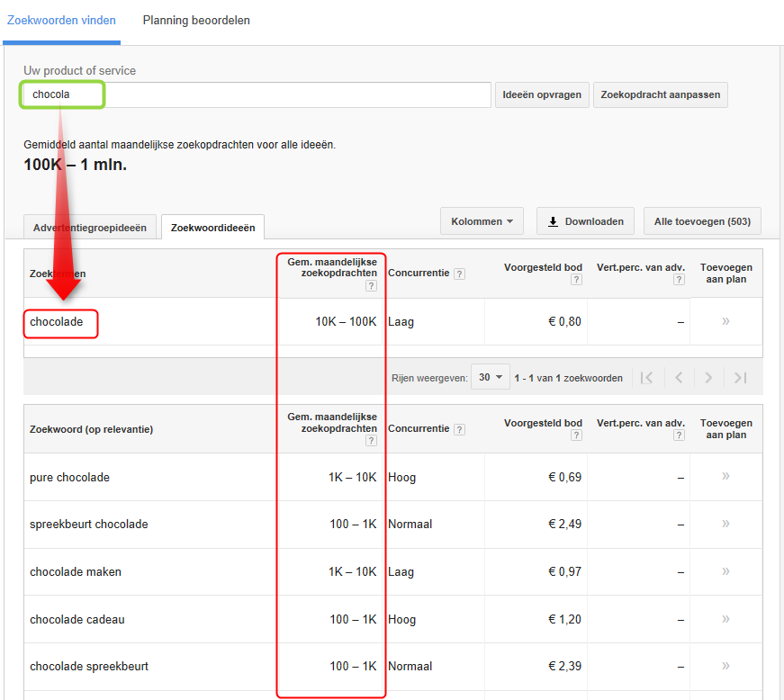The width and height of the screenshot is (784, 700).
Task: Go to last page icon
Action: 741,378
